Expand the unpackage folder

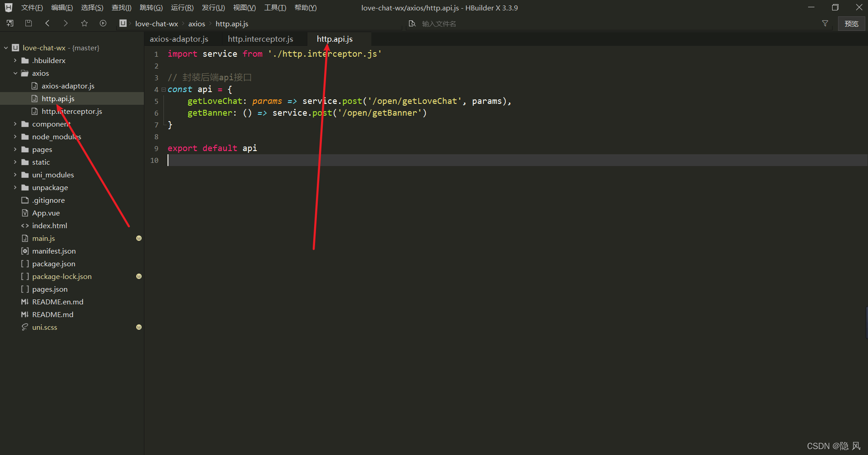tap(15, 187)
